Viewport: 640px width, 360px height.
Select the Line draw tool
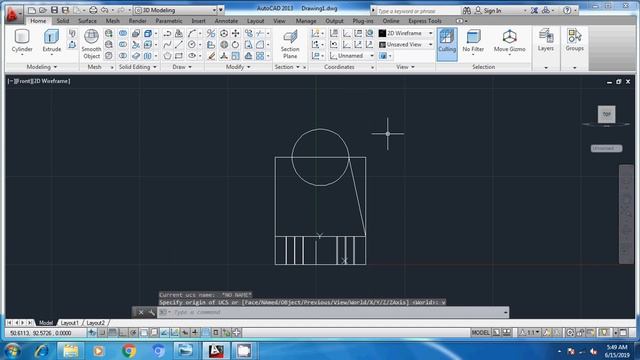(179, 44)
